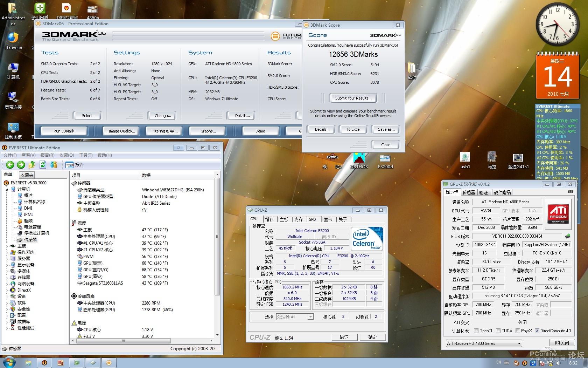The width and height of the screenshot is (588, 368).
Task: Switch to SPD tab in CPU-Z
Action: [313, 219]
